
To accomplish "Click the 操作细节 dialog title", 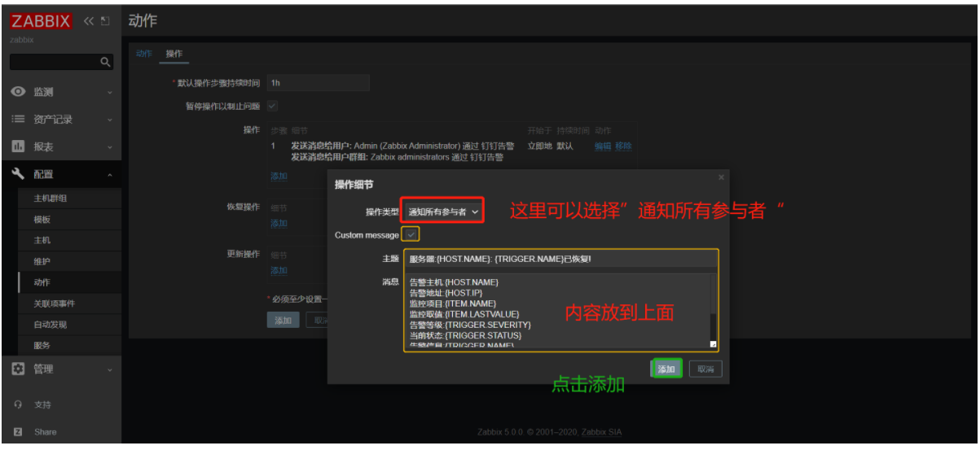I will pos(354,185).
